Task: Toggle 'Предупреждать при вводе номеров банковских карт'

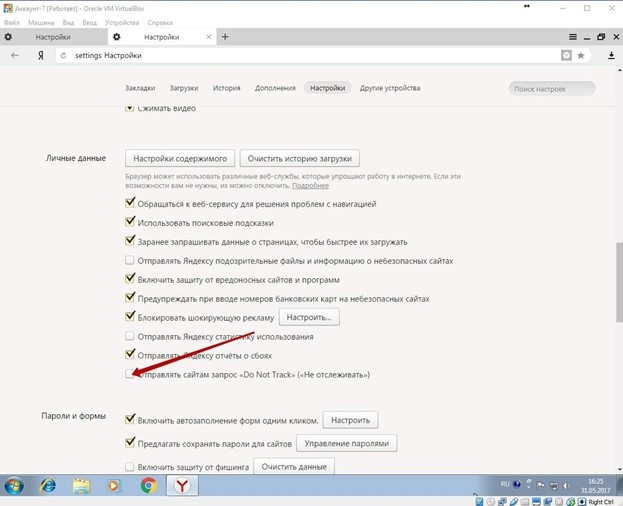Action: [130, 297]
